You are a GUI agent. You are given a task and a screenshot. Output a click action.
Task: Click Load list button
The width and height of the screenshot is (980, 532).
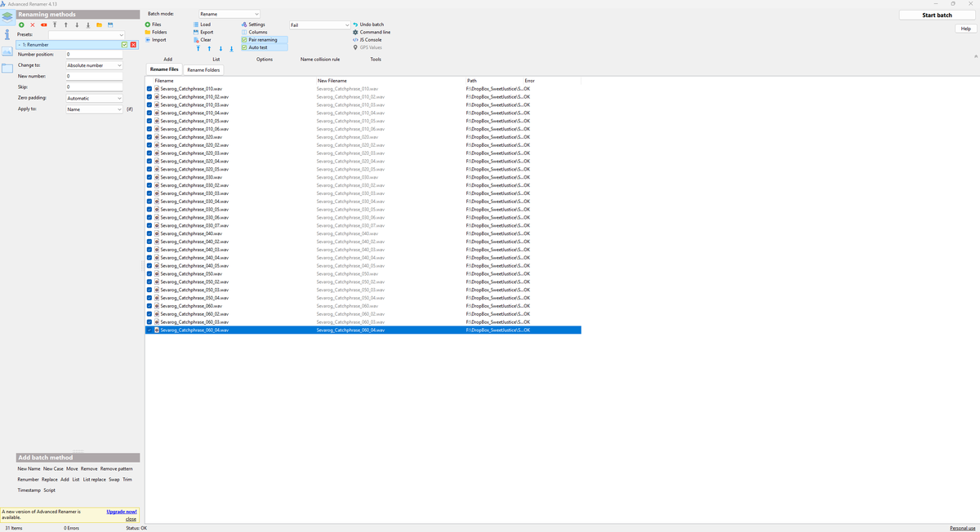coord(202,24)
